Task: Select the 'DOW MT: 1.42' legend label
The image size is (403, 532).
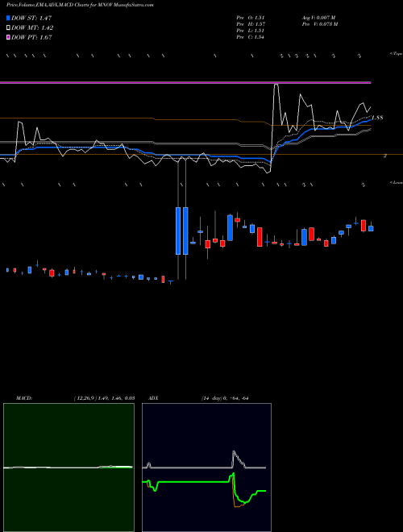Action: [x=32, y=28]
